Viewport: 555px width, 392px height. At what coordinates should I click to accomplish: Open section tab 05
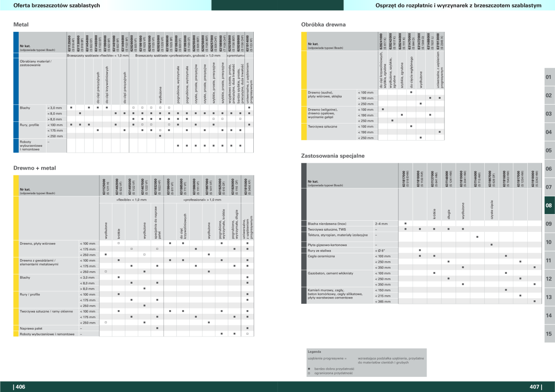click(x=549, y=150)
